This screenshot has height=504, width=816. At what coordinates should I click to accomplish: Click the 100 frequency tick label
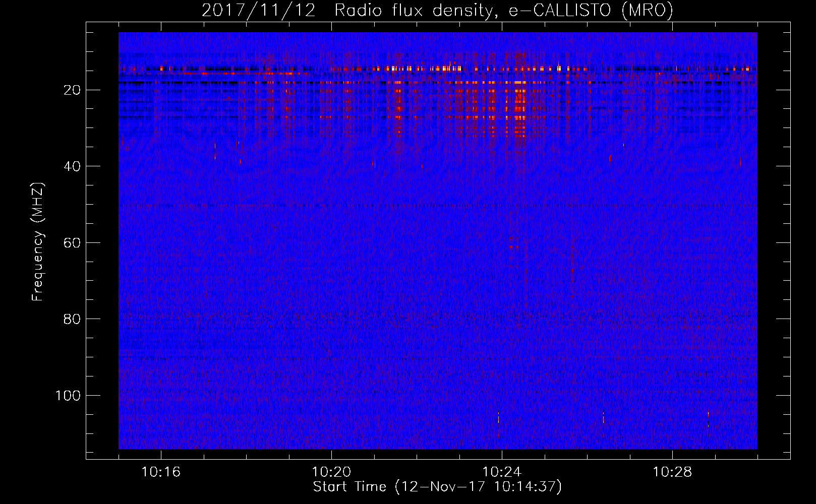pyautogui.click(x=68, y=396)
